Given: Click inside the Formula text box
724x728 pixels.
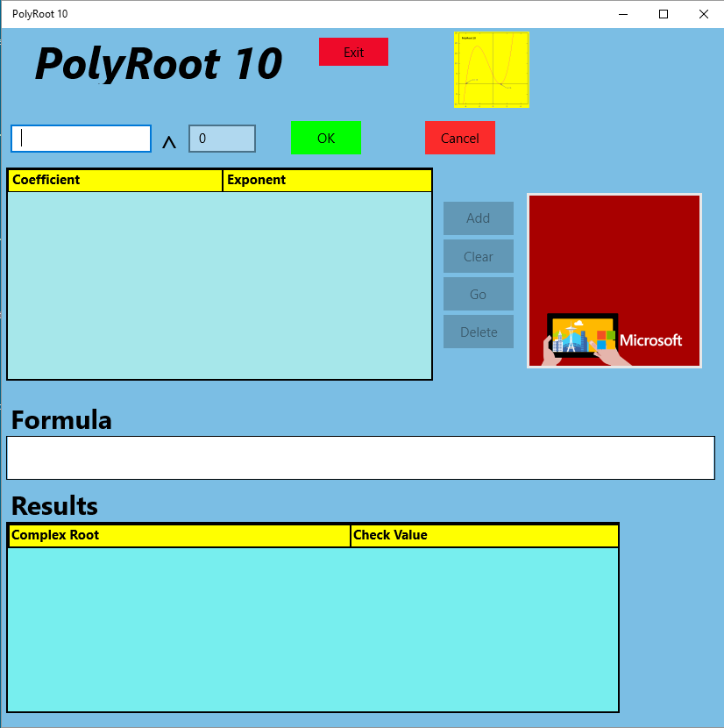Looking at the screenshot, I should tap(360, 458).
